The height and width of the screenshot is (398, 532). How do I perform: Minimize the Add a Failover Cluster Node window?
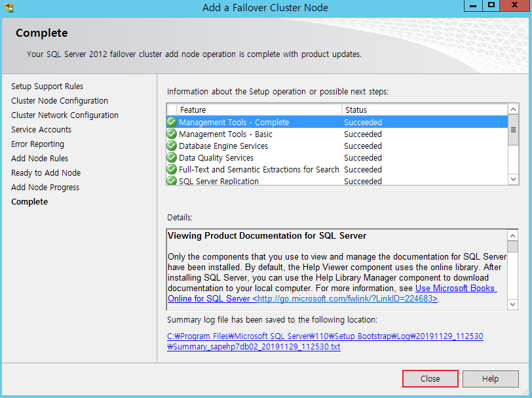click(473, 5)
